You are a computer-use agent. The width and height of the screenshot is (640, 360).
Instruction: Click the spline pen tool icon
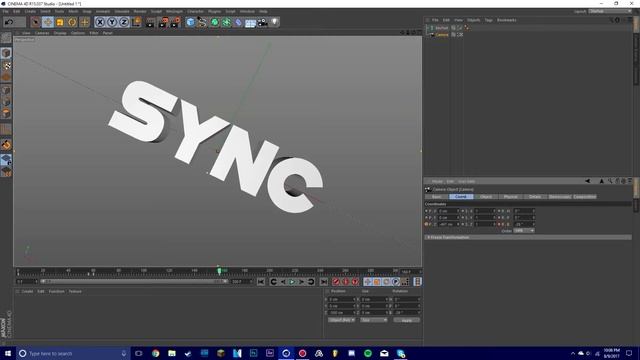(202, 22)
